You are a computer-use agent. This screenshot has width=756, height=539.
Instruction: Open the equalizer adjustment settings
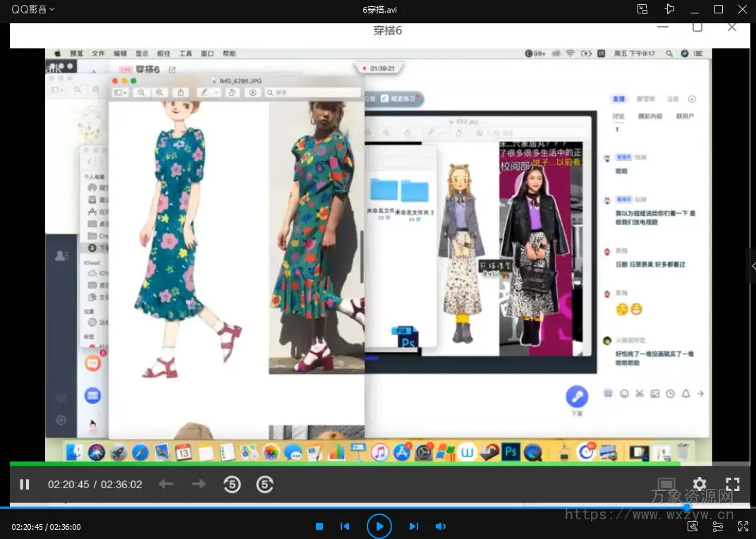click(x=718, y=526)
